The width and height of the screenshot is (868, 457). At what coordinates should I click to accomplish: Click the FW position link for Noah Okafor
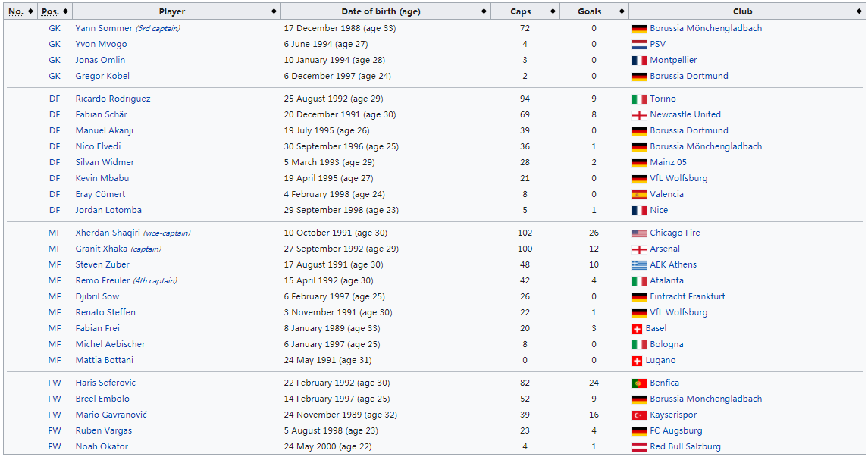point(55,446)
